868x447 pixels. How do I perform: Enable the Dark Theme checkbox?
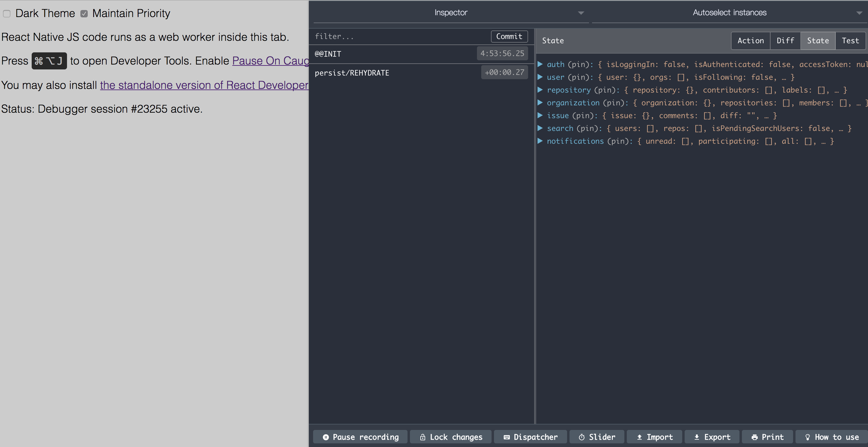tap(7, 13)
